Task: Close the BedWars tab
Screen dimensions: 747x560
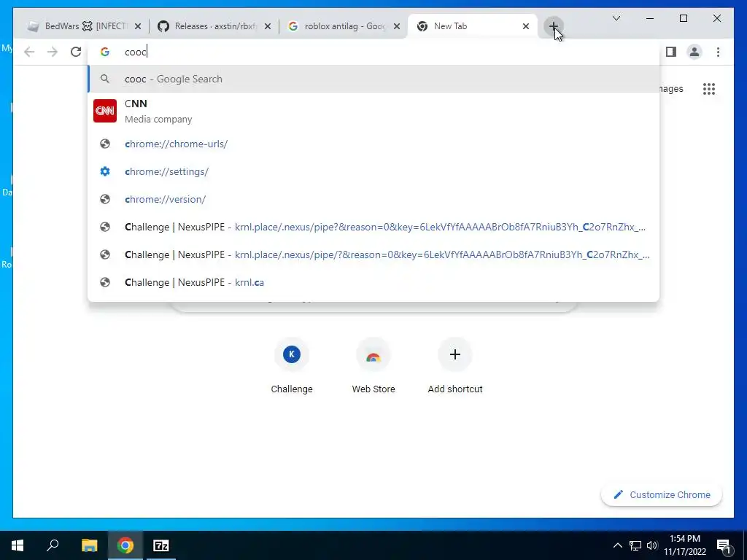Action: coord(138,27)
